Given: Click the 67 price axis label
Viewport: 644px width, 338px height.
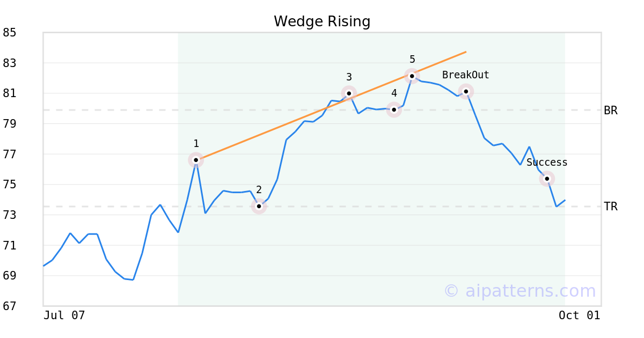Looking at the screenshot, I should [x=10, y=306].
